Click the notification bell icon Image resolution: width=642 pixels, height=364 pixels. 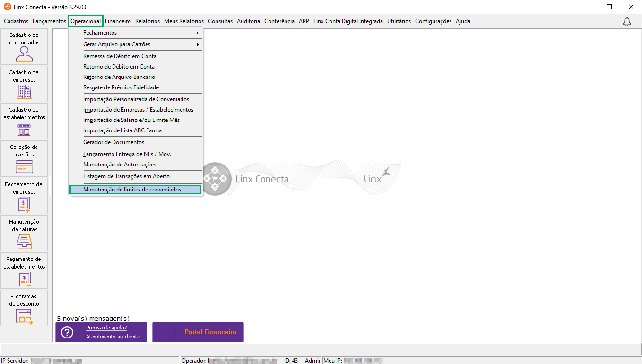627,21
